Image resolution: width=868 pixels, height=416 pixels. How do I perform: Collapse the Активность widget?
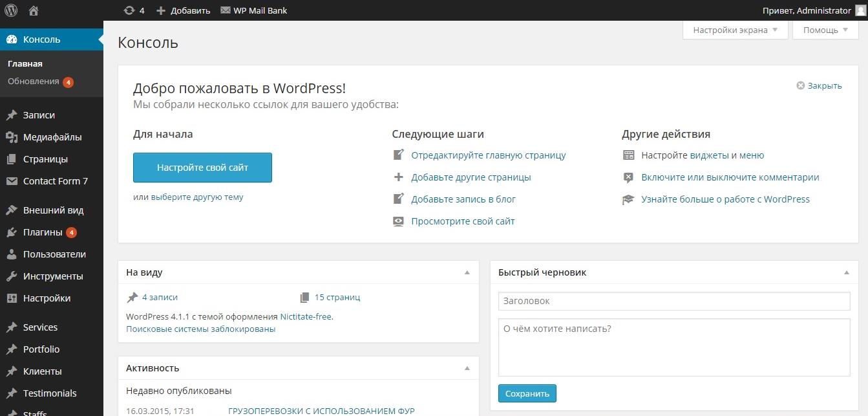coord(467,368)
